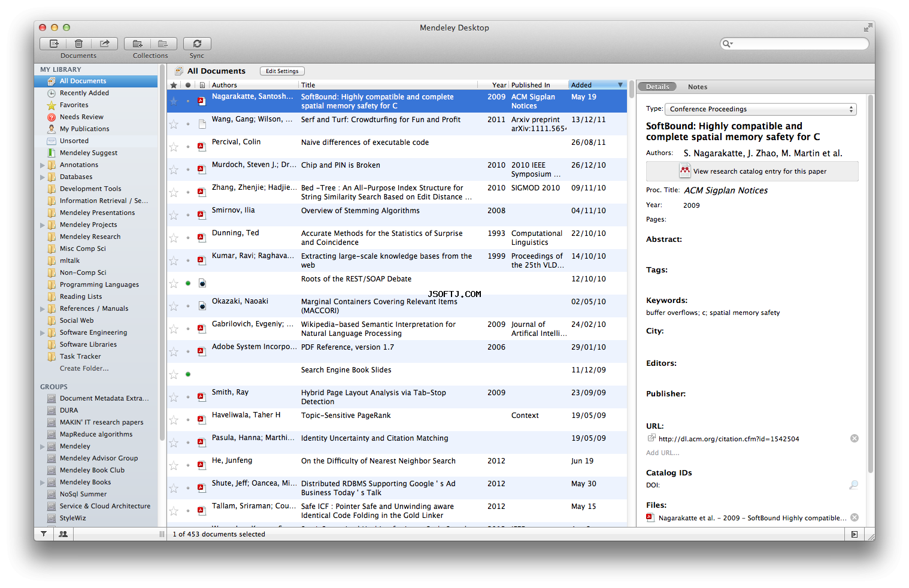Sort by the Year column header

[493, 85]
